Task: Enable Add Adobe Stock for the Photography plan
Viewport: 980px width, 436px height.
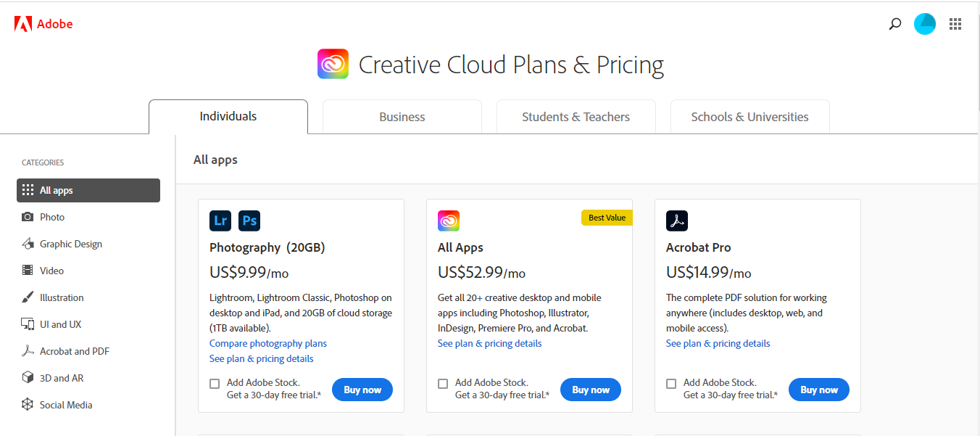Action: pyautogui.click(x=215, y=384)
